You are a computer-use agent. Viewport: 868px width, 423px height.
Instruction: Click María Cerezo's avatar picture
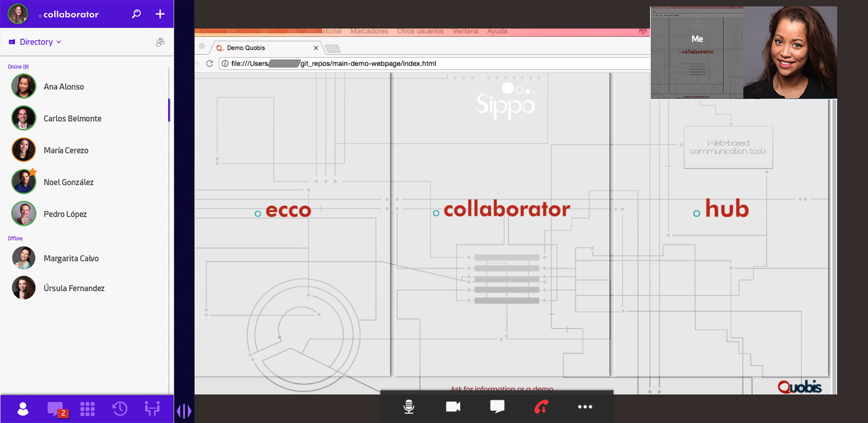(x=24, y=150)
